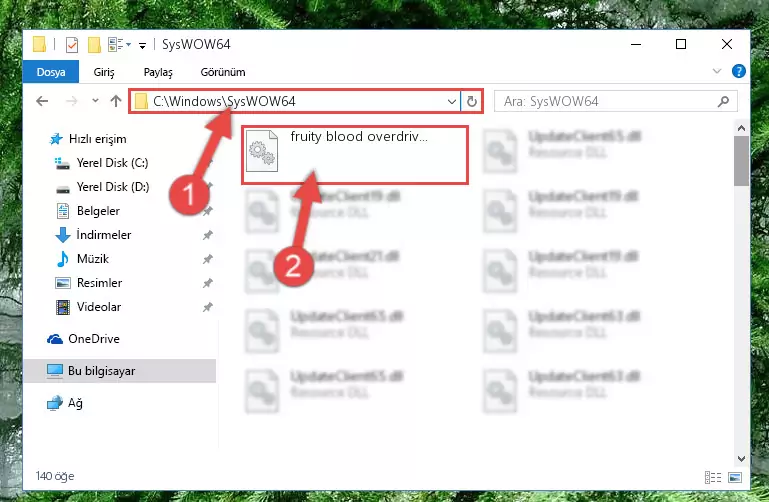Open the Müzik folder shortcut
The height and width of the screenshot is (502, 769).
(x=93, y=259)
